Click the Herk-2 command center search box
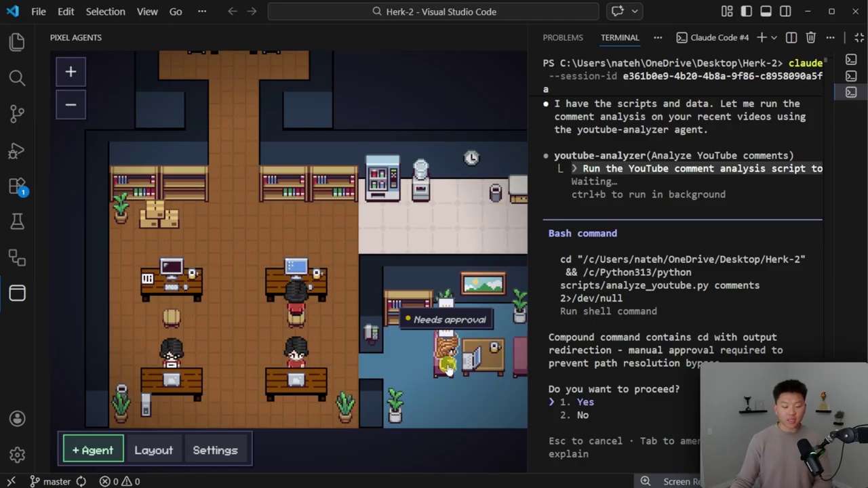868x488 pixels. point(433,12)
